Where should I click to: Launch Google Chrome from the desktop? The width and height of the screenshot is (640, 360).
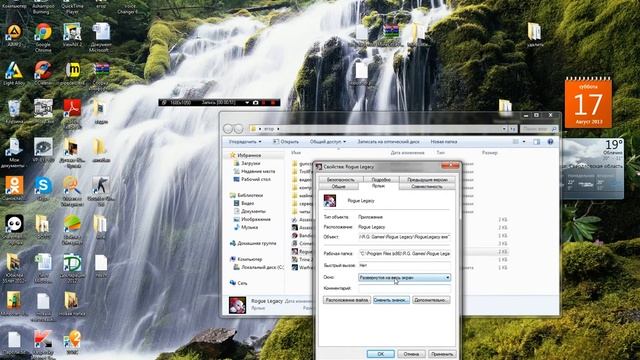click(x=43, y=37)
